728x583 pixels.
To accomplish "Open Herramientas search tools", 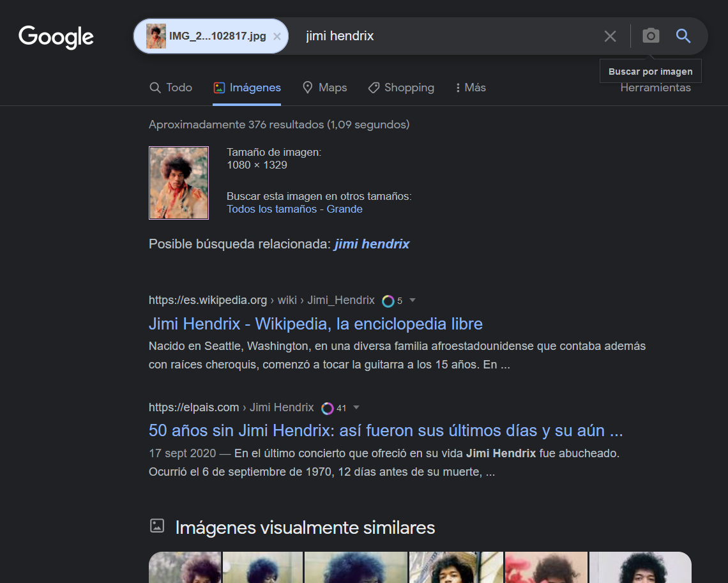I will tap(656, 87).
